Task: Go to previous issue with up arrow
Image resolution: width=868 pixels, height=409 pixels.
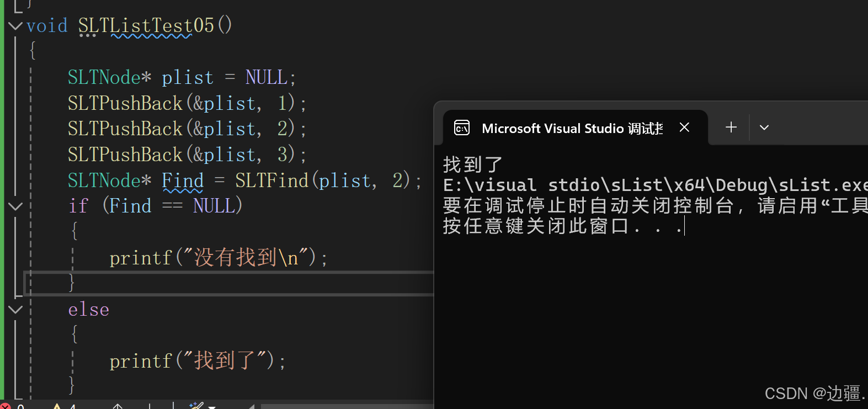Action: coord(118,406)
